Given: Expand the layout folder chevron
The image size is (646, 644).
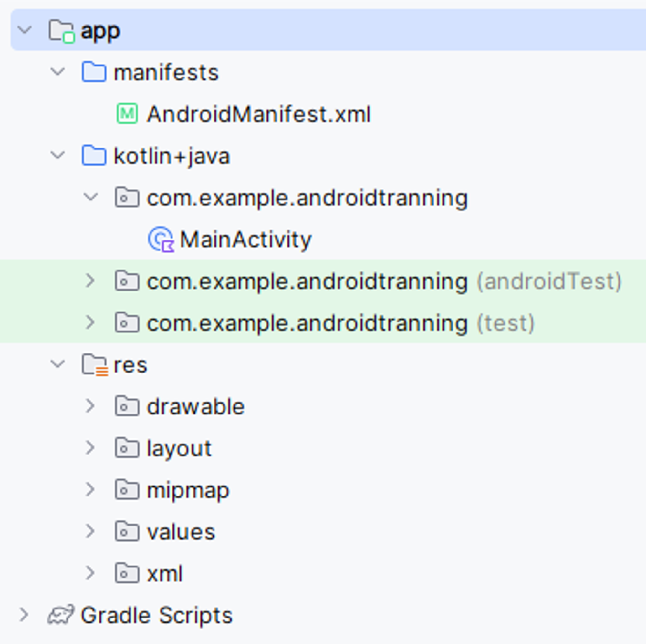Looking at the screenshot, I should click(90, 448).
